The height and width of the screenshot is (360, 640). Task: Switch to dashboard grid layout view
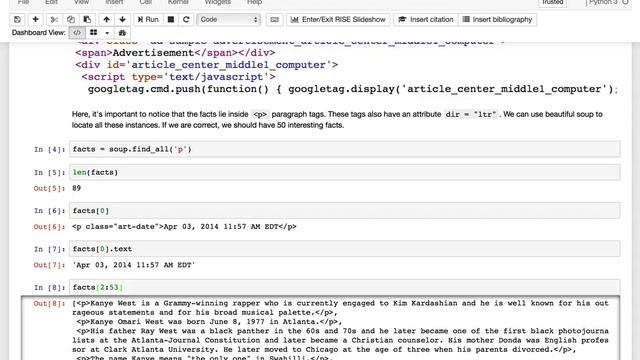pyautogui.click(x=93, y=33)
